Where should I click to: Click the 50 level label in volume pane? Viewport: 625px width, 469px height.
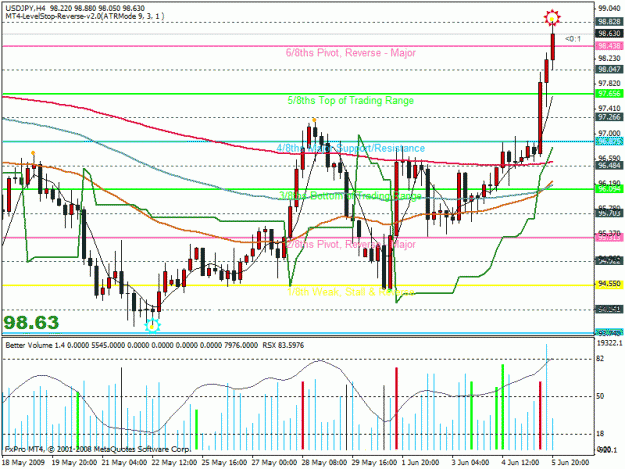point(600,396)
